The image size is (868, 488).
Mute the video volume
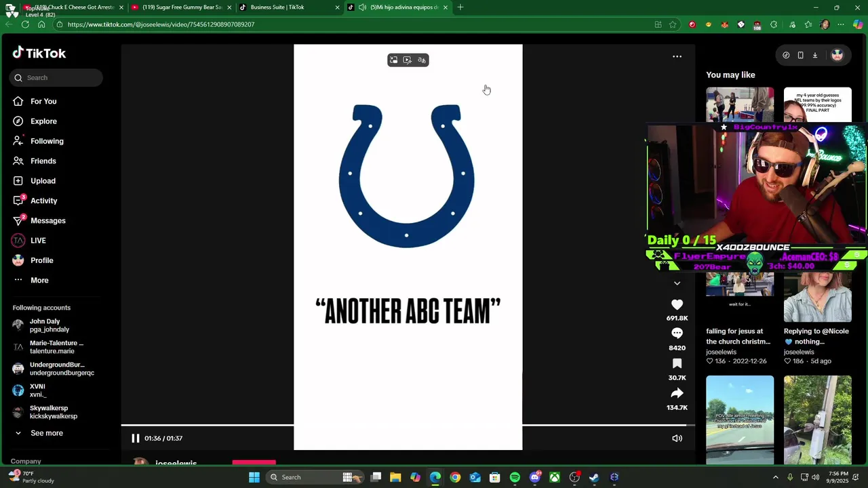(677, 439)
